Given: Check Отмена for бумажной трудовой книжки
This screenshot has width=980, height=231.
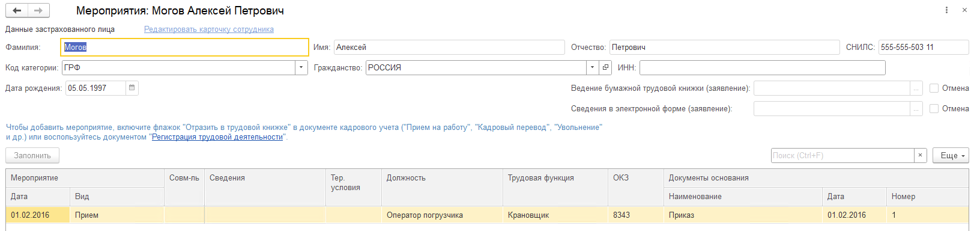Looking at the screenshot, I should point(934,88).
